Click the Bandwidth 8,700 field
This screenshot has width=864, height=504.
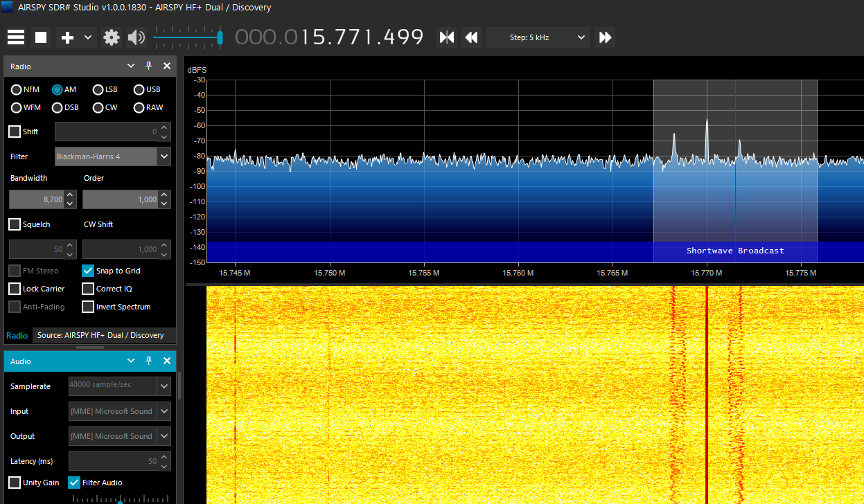point(37,199)
